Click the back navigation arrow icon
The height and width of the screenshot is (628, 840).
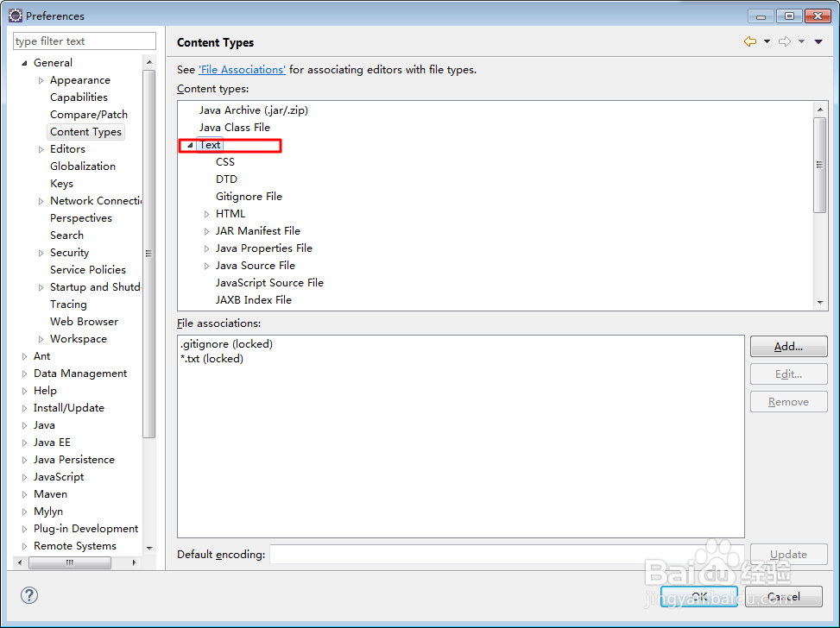coord(750,41)
